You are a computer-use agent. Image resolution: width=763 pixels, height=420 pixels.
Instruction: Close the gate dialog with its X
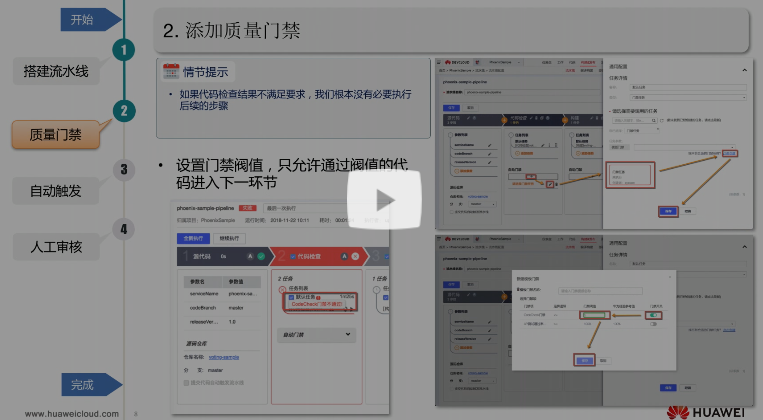[670, 277]
